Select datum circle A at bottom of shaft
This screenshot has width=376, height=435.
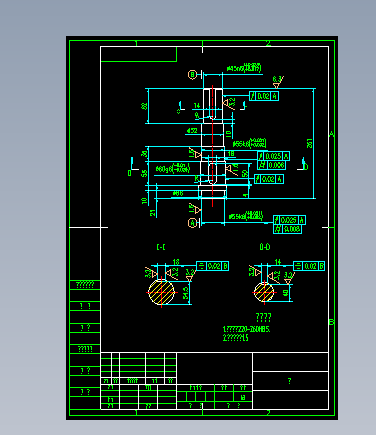click(x=192, y=222)
